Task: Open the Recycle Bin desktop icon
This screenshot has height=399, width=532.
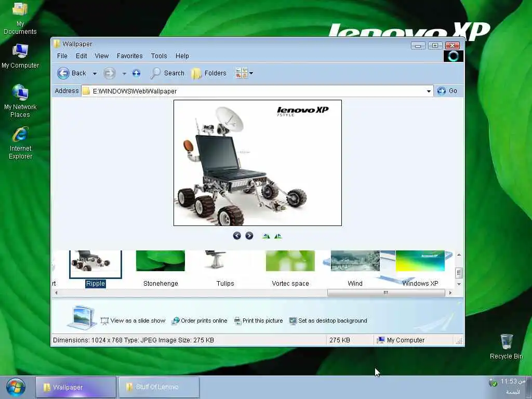Action: point(506,347)
